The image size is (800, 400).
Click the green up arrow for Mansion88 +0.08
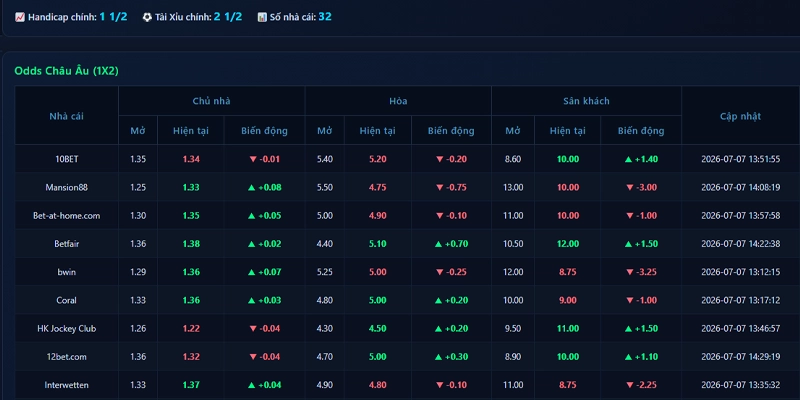[x=251, y=187]
